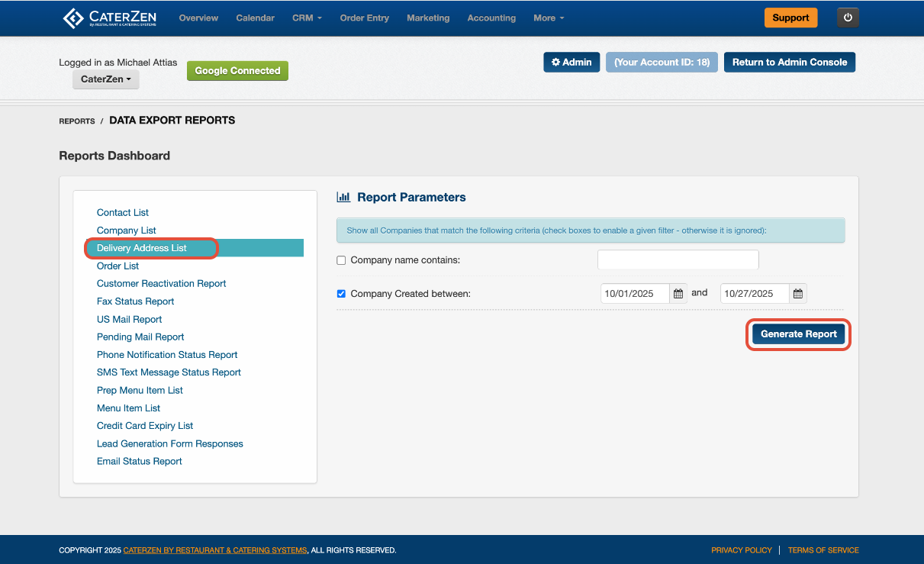Open the US Mail Report
924x564 pixels.
click(130, 320)
